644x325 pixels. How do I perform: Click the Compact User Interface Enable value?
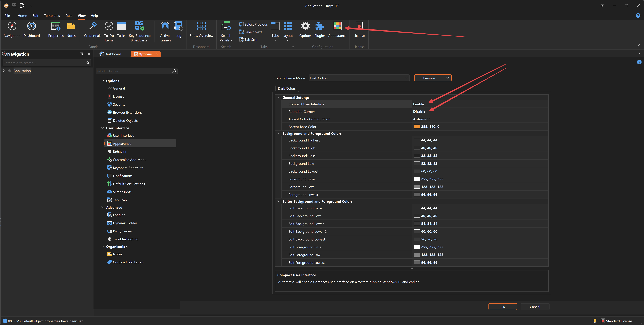418,104
